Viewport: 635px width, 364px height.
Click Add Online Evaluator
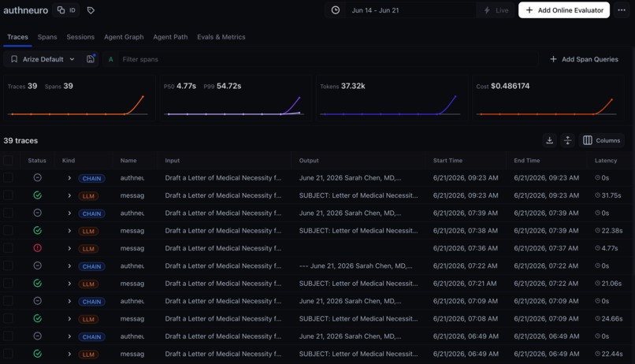[x=564, y=10]
